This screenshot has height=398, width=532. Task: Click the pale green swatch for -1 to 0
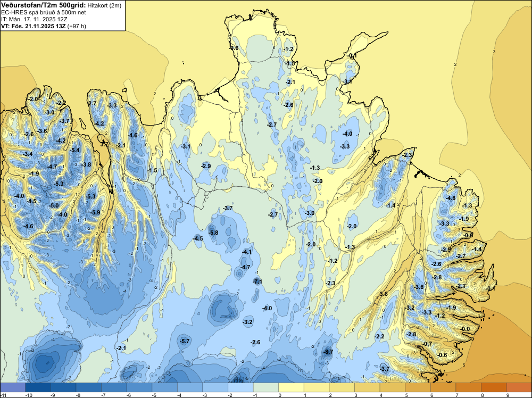266,387
